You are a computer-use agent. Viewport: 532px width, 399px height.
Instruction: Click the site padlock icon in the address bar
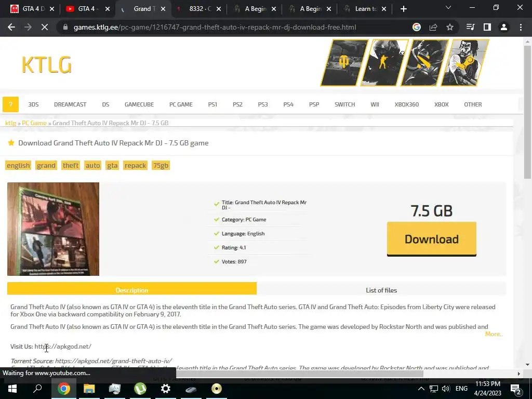(x=65, y=27)
